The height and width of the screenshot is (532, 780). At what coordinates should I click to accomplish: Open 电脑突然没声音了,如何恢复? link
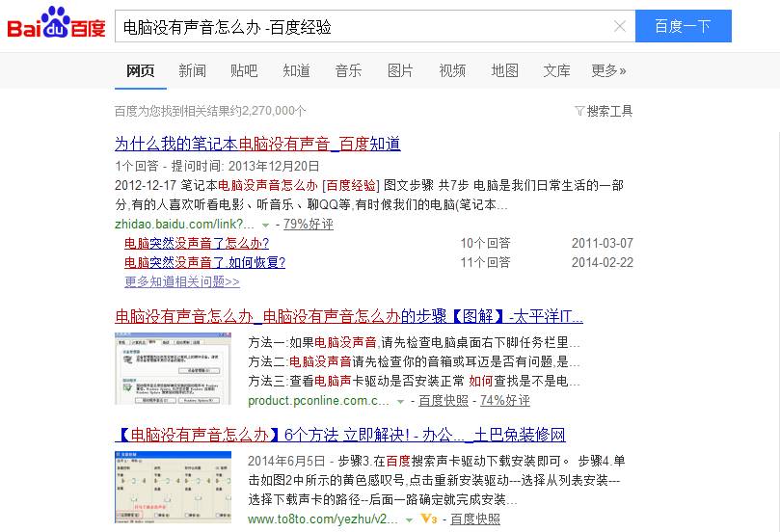pos(205,262)
